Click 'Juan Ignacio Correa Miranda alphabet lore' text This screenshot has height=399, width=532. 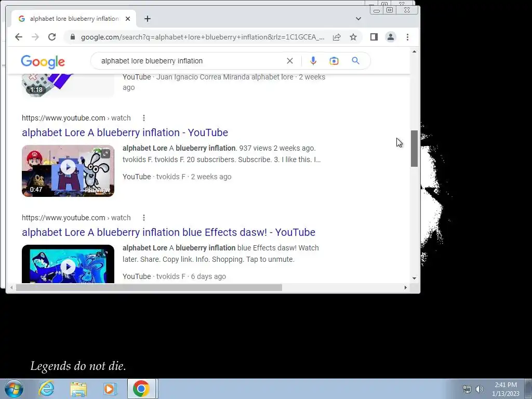click(x=224, y=77)
